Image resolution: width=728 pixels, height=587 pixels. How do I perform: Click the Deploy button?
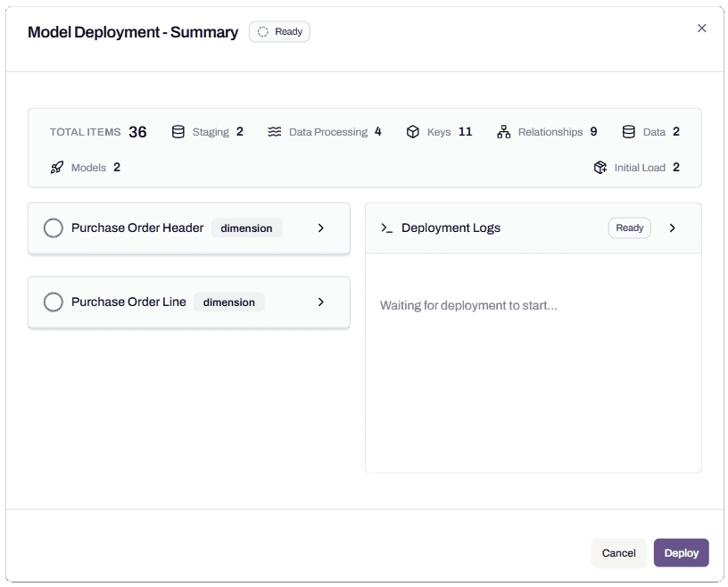(x=681, y=552)
